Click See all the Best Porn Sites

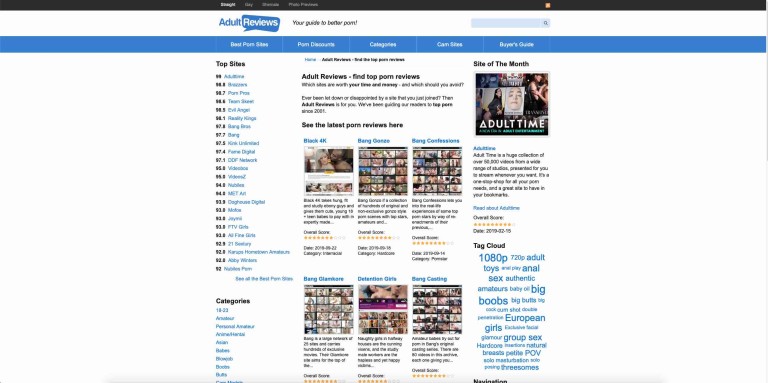pyautogui.click(x=264, y=279)
